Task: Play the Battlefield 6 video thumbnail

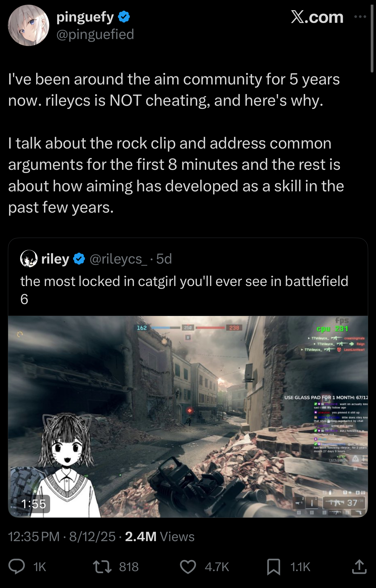Action: coord(188,416)
